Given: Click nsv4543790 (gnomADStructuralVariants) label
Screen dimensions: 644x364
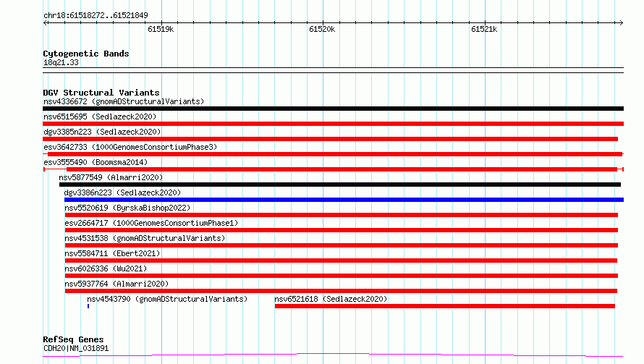Looking at the screenshot, I should pos(167,299).
